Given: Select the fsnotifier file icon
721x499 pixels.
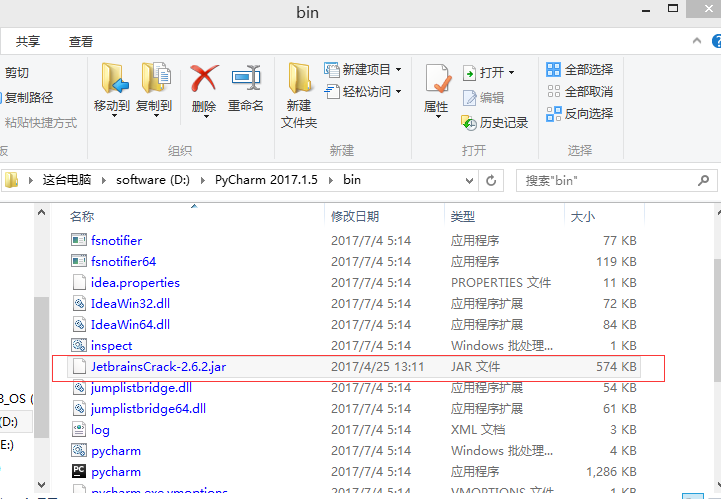Looking at the screenshot, I should tap(79, 240).
